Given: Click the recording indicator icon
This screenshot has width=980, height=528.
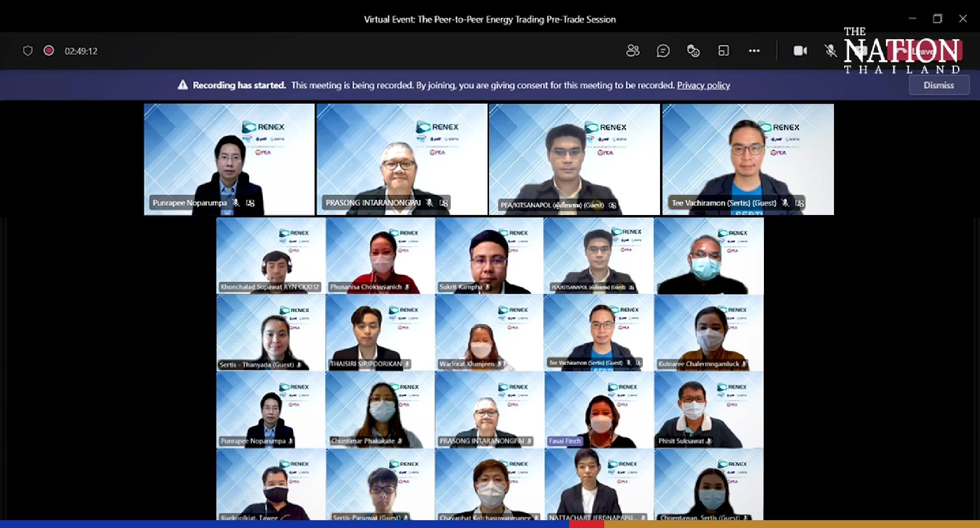Looking at the screenshot, I should (x=49, y=51).
